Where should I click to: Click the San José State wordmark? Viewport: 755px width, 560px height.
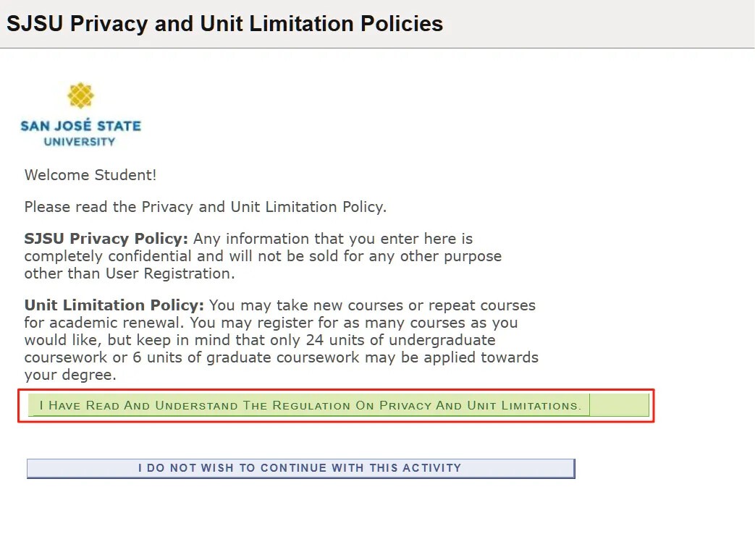[x=80, y=126]
